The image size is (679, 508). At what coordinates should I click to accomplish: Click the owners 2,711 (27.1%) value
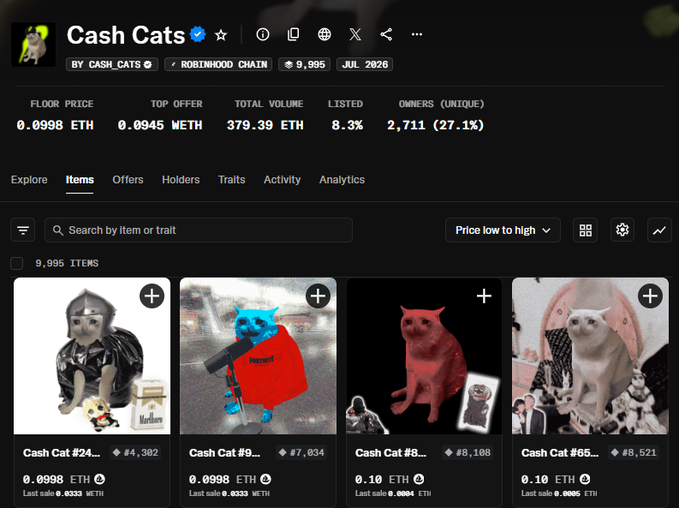(435, 125)
